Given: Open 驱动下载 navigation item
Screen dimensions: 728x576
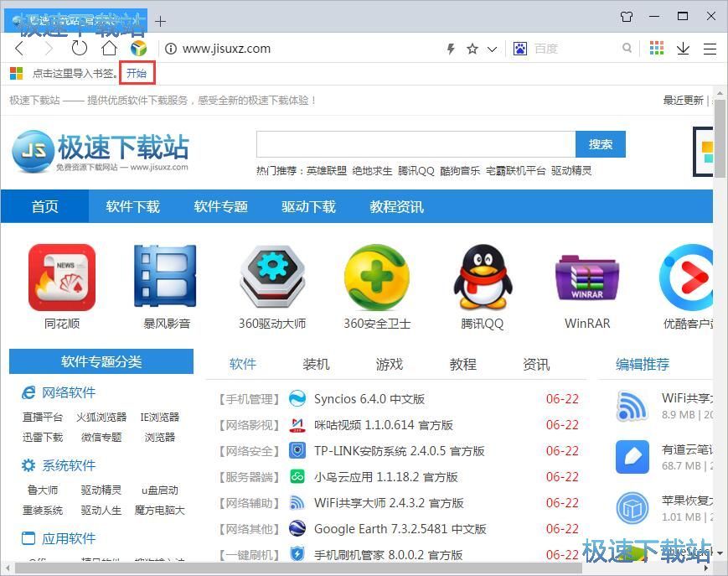Looking at the screenshot, I should [x=308, y=206].
